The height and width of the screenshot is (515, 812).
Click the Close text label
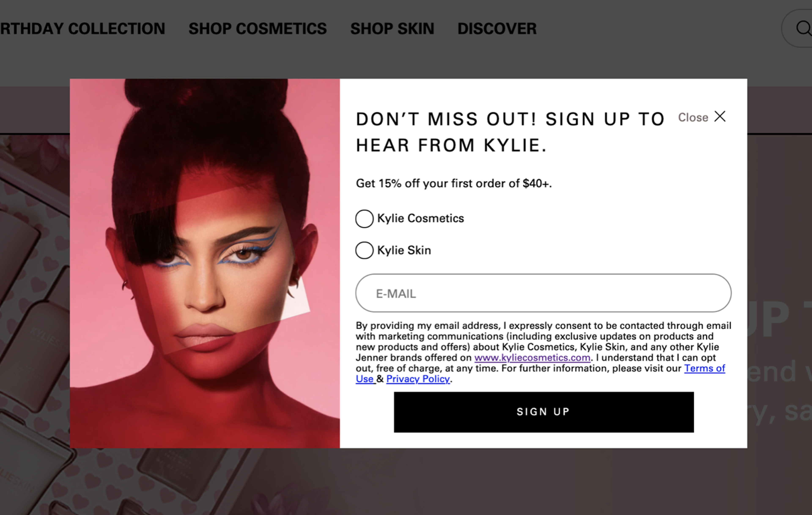(693, 117)
